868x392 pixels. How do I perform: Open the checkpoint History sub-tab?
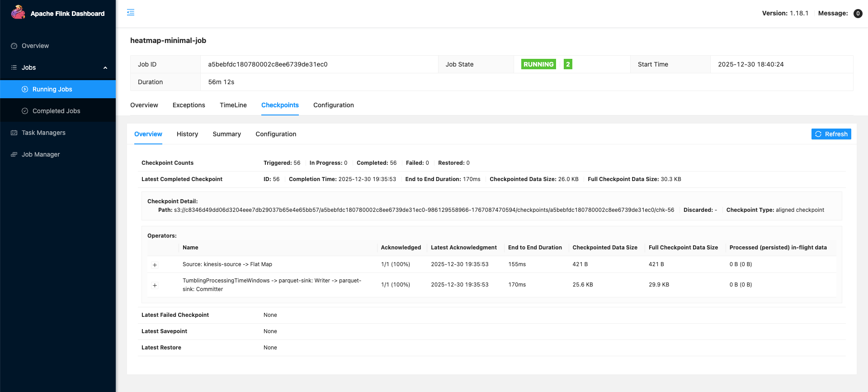point(187,134)
